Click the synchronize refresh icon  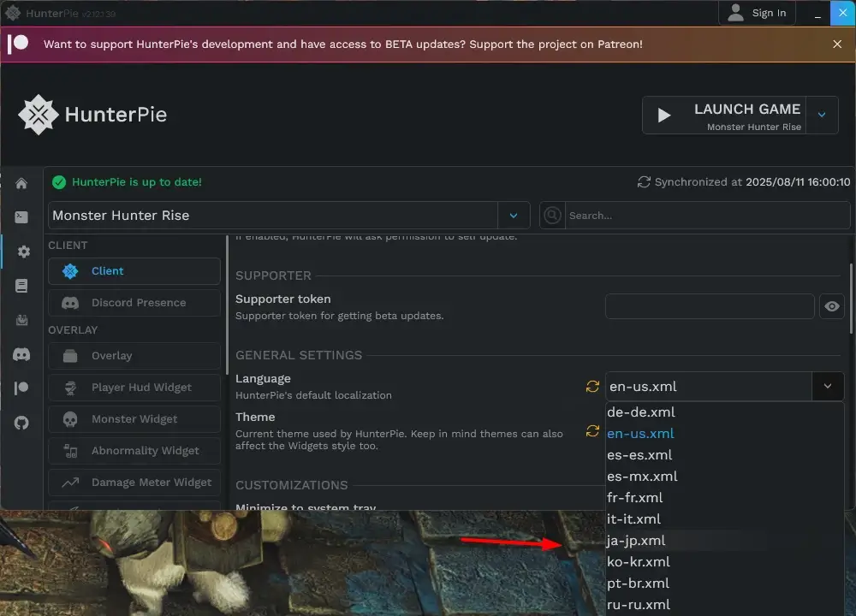pos(644,182)
